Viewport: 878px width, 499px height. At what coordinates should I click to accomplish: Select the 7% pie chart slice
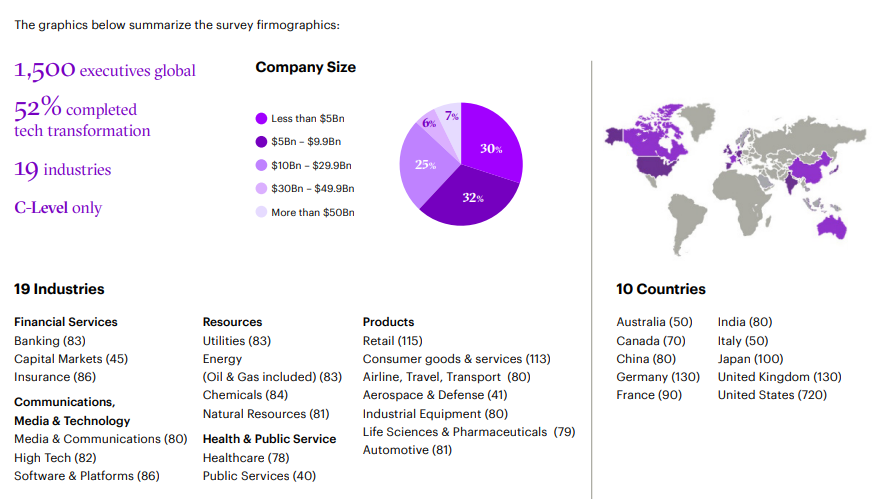pyautogui.click(x=450, y=117)
